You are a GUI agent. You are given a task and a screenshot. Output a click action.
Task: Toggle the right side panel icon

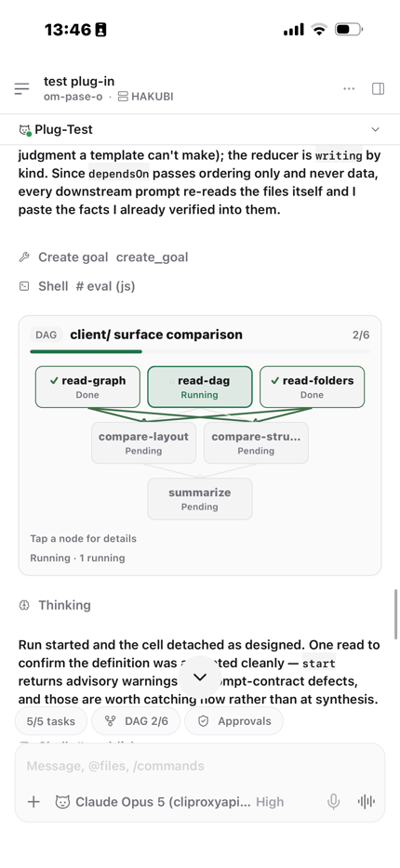pos(379,88)
